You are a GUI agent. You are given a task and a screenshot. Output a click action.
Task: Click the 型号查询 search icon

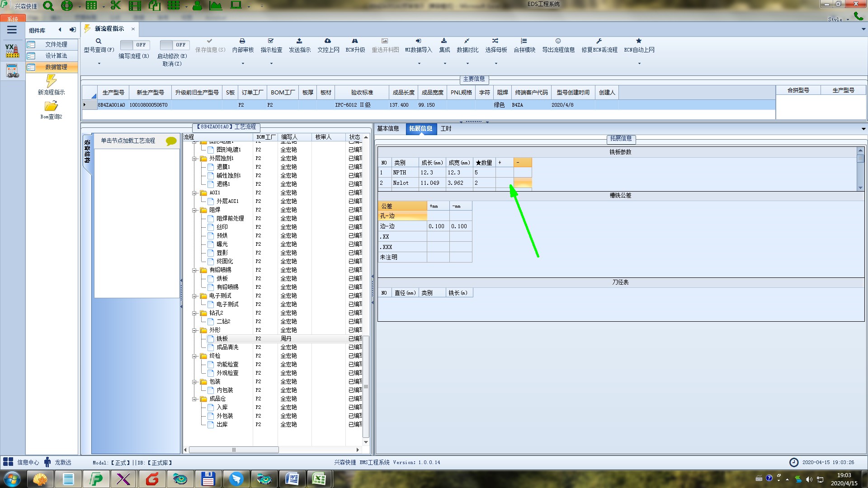point(99,41)
